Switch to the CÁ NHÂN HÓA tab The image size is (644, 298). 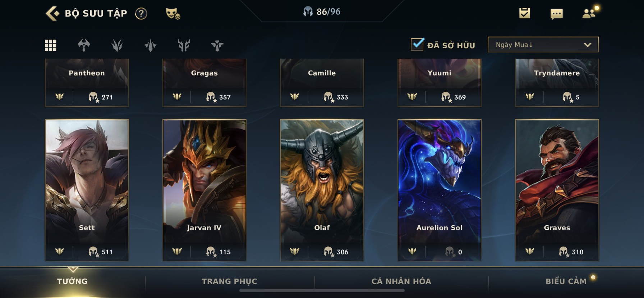[x=401, y=281]
